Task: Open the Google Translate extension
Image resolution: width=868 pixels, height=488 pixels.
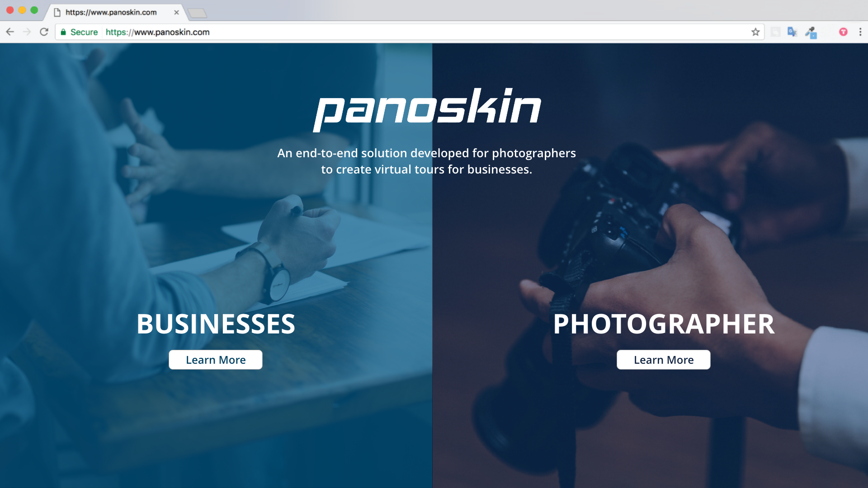Action: [792, 32]
